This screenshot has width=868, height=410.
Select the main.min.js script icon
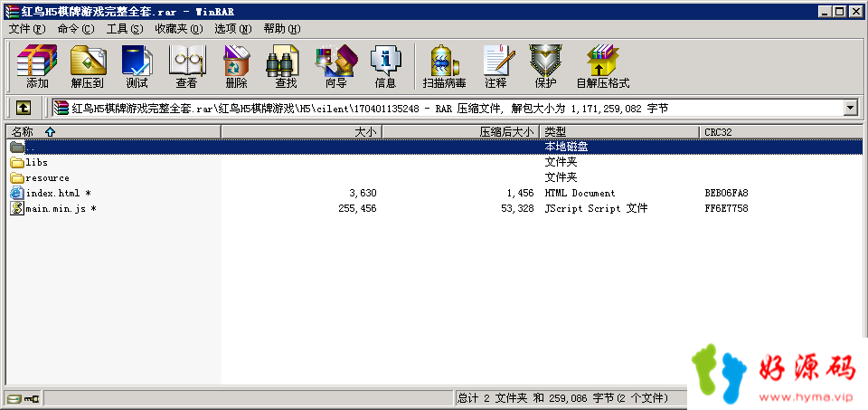[x=17, y=208]
